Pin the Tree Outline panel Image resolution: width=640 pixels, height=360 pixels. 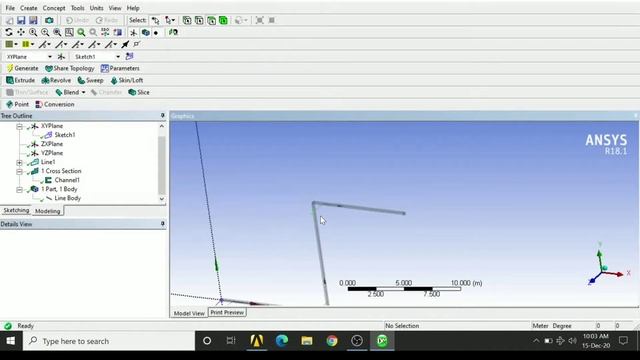(x=162, y=116)
